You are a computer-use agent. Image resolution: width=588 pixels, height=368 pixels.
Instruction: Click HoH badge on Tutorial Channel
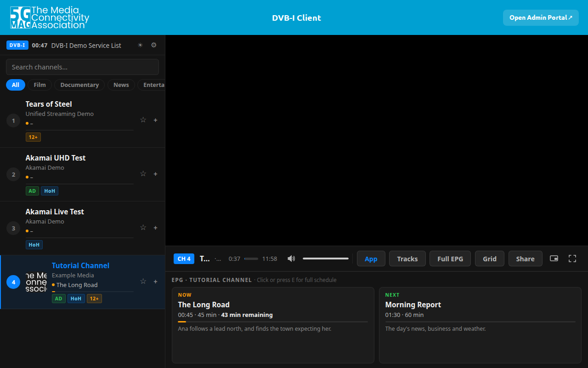pyautogui.click(x=76, y=299)
